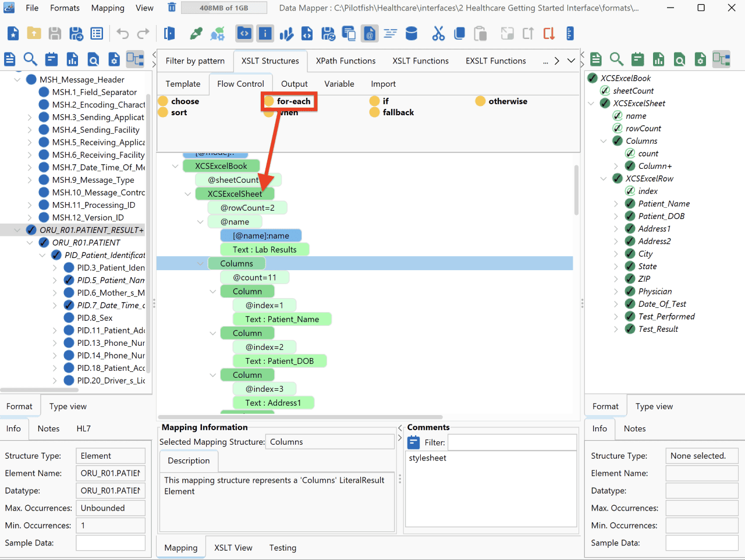
Task: Click the code file icon in the toolbar
Action: (307, 34)
